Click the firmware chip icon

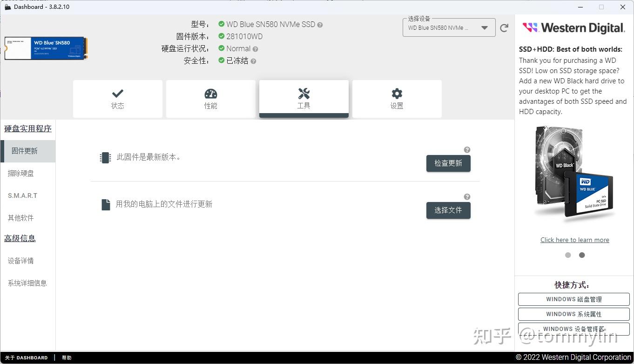tap(105, 158)
